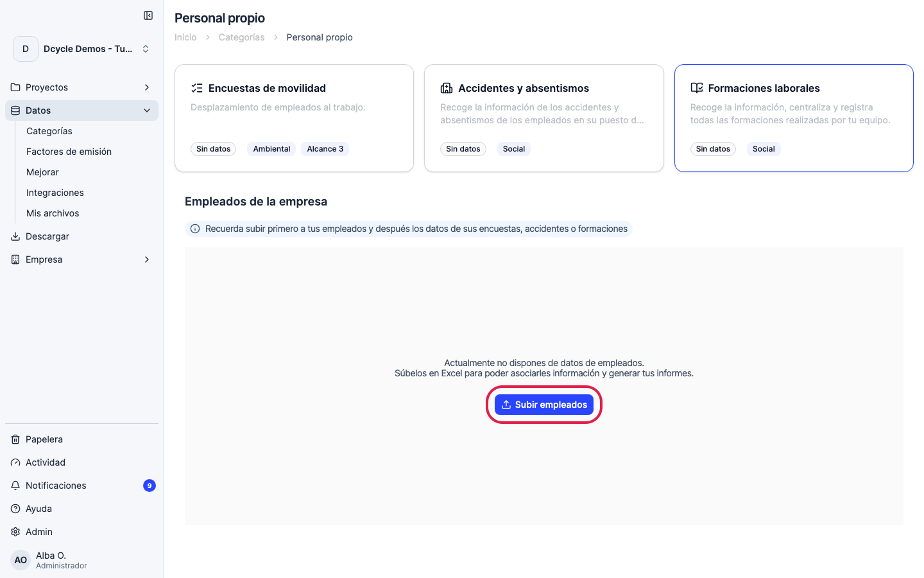Collapse the Datos section chevron
The image size is (924, 578).
point(147,110)
